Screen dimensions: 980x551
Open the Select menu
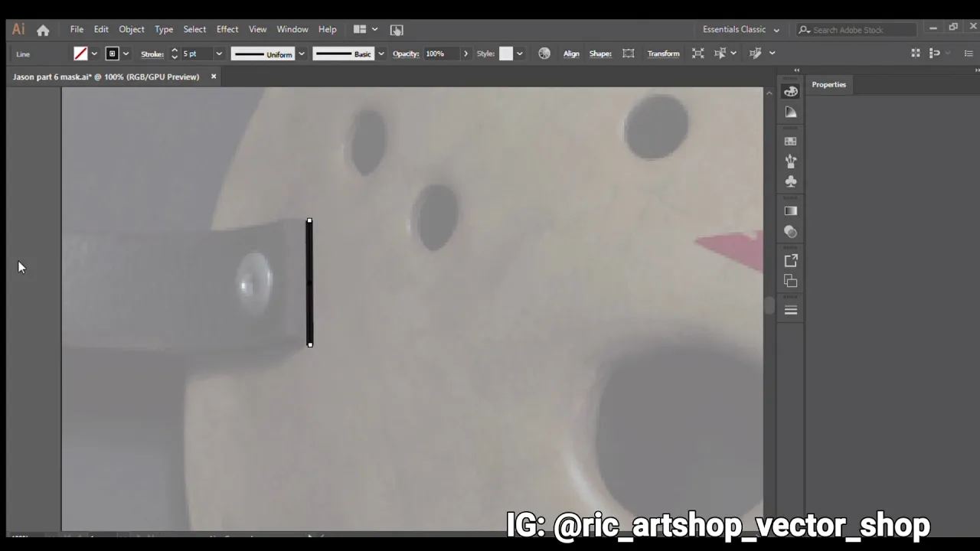tap(194, 29)
